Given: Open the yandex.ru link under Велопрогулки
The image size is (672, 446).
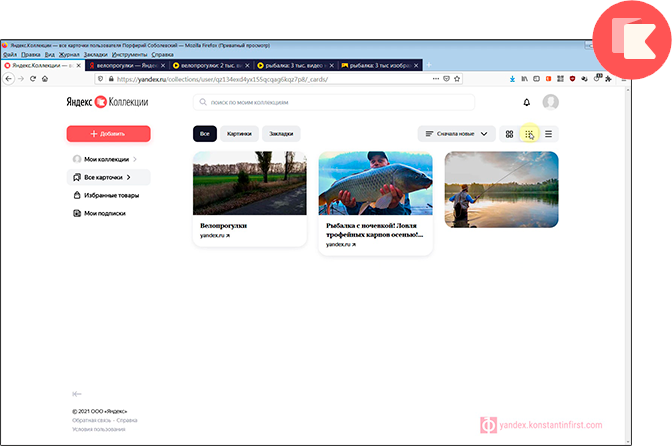Looking at the screenshot, I should [x=215, y=236].
